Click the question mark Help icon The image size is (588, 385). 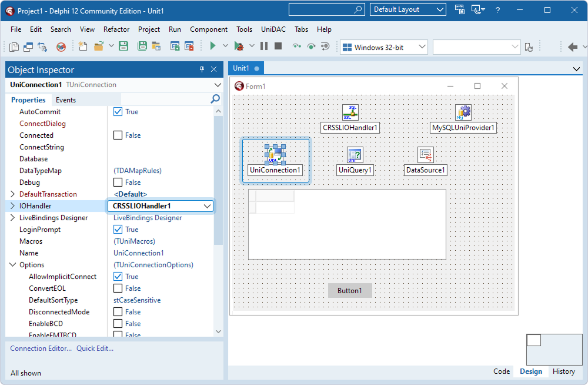(x=497, y=10)
